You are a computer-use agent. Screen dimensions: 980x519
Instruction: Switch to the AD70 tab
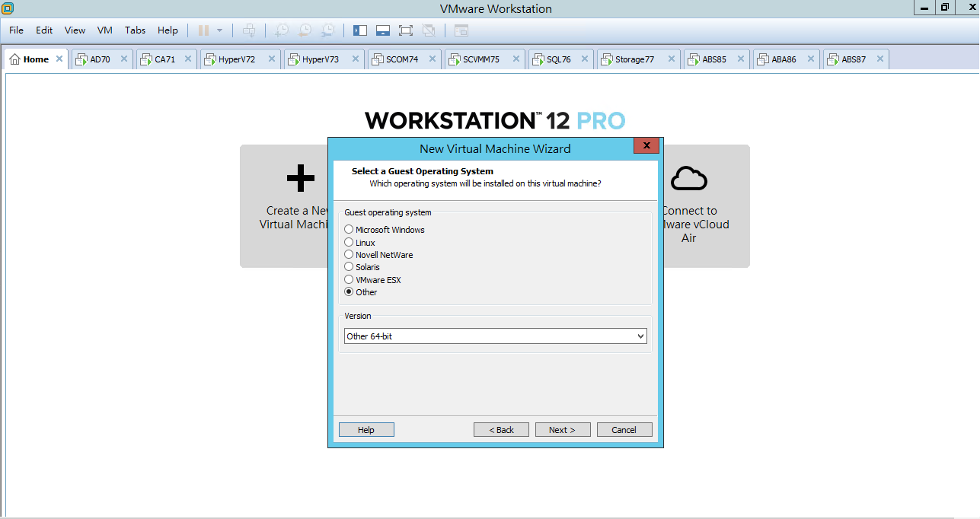tap(101, 59)
